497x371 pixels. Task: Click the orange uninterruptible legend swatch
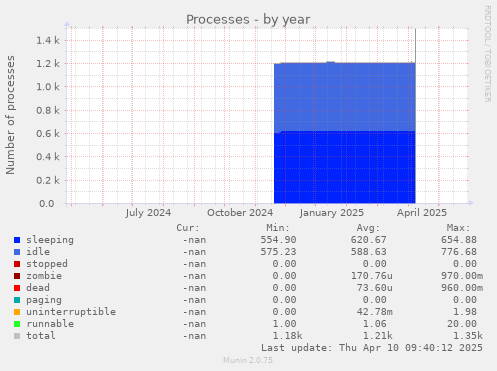[17, 312]
